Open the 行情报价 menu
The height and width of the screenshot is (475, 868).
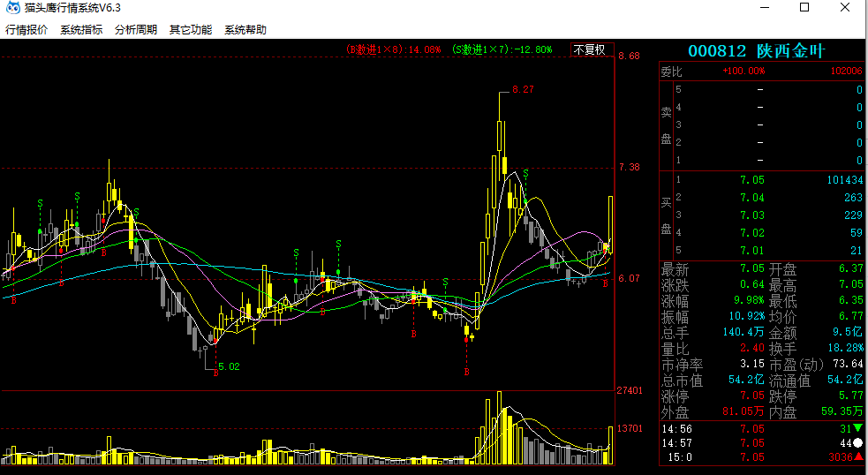26,30
